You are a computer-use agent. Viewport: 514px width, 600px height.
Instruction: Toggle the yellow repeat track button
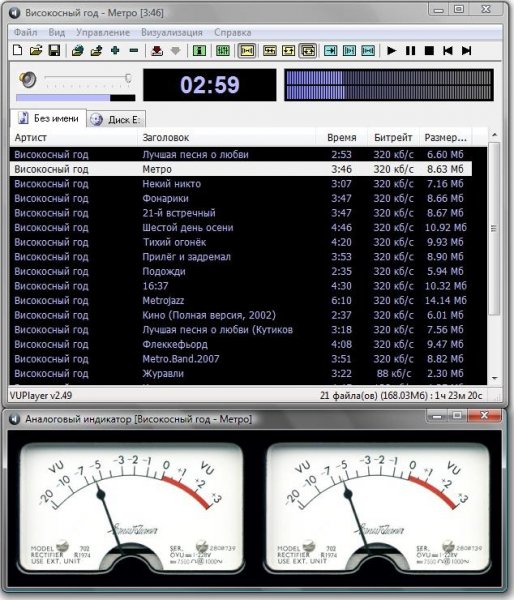click(x=288, y=51)
